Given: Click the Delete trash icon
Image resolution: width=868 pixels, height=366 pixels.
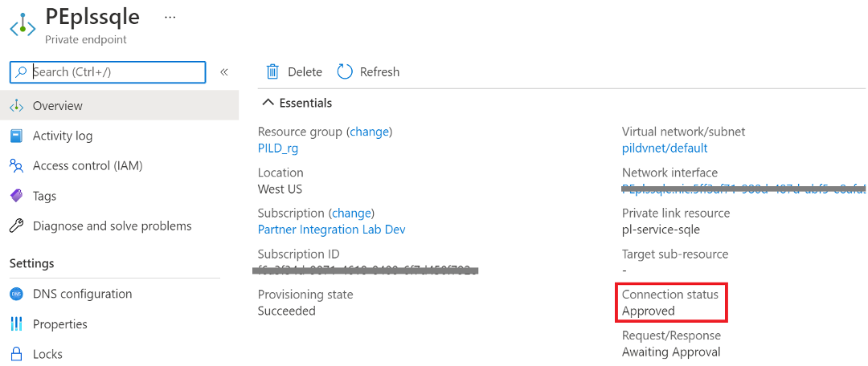Looking at the screenshot, I should (x=273, y=72).
